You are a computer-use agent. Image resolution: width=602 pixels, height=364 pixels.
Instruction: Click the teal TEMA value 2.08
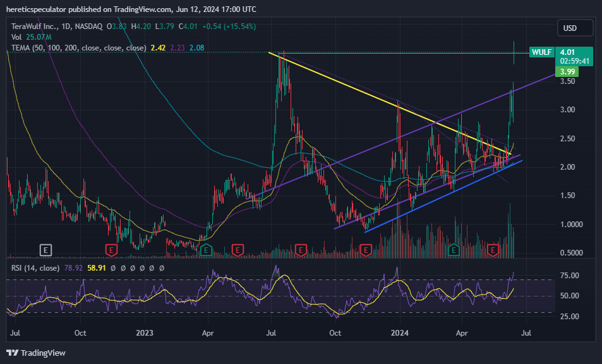(x=197, y=48)
